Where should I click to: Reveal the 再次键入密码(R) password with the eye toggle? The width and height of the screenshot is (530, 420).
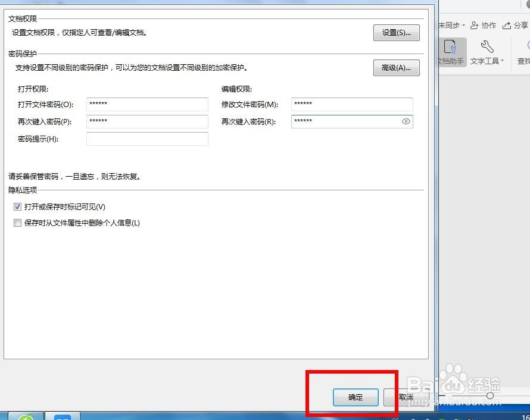tap(406, 121)
